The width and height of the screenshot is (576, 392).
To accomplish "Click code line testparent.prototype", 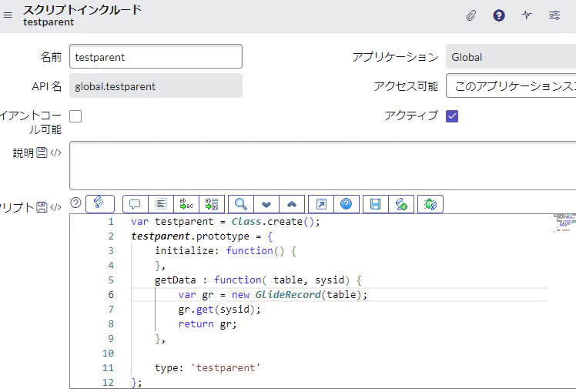I will pos(202,236).
